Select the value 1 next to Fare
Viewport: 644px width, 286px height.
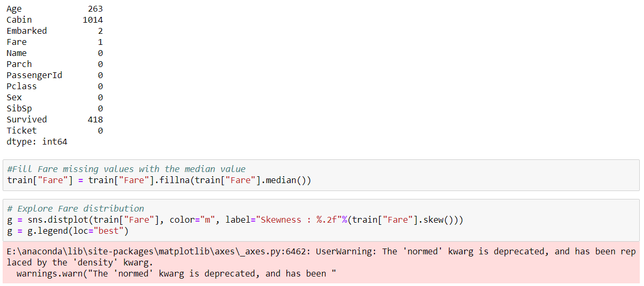(100, 42)
